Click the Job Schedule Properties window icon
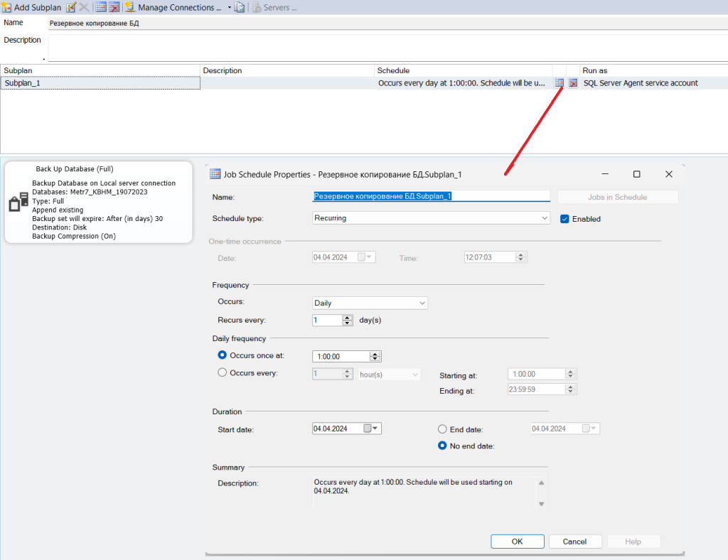Viewport: 728px width, 560px height. pyautogui.click(x=215, y=174)
